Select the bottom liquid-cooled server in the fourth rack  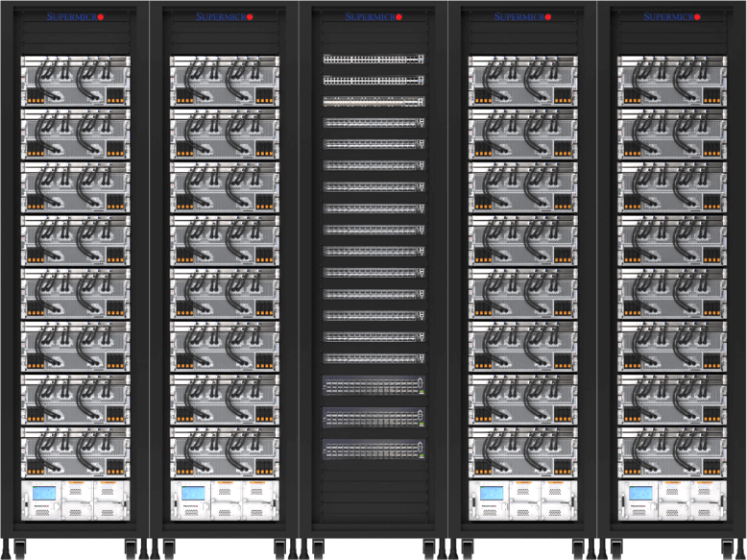523,450
